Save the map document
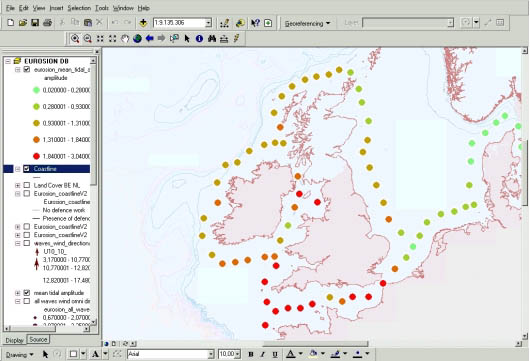Image resolution: width=530 pixels, height=361 pixels. (35, 23)
